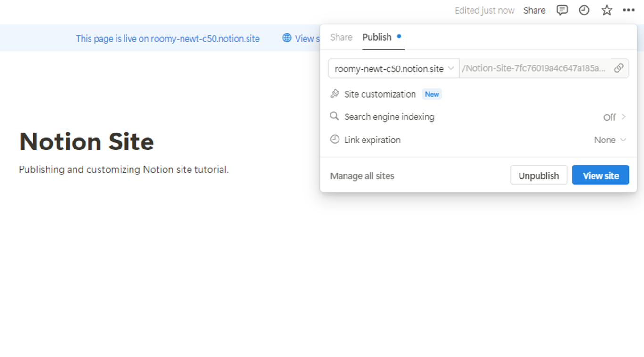This screenshot has height=357, width=644.
Task: Click the Notion Site page title
Action: click(86, 141)
